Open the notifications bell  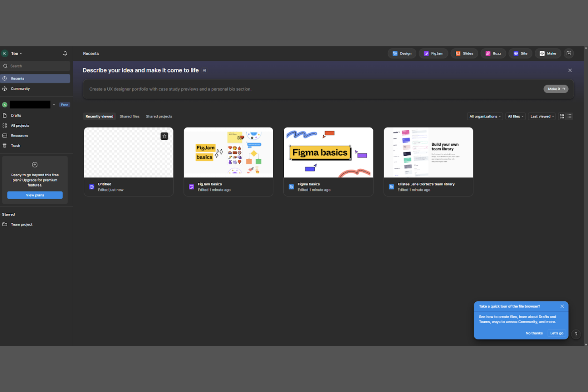point(65,53)
